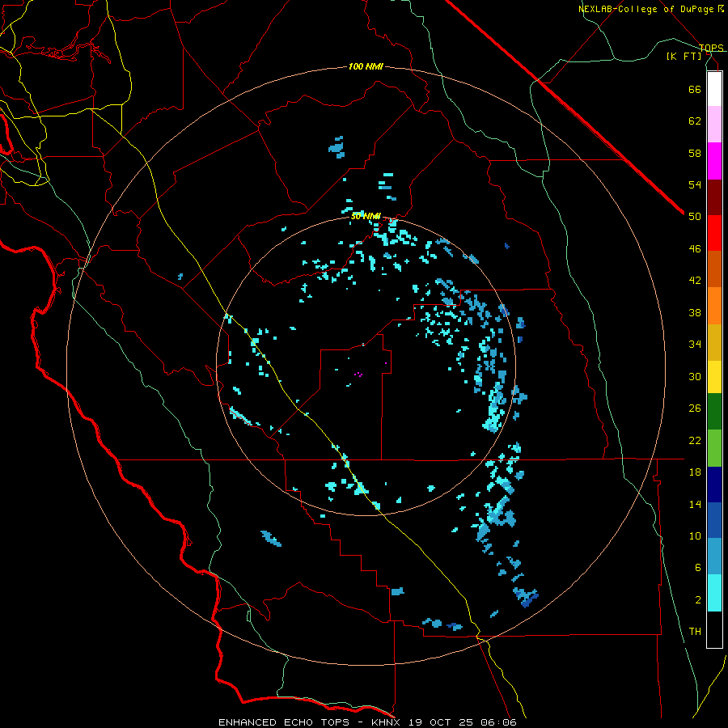Click the 26 legend value
Image resolution: width=728 pixels, height=728 pixels.
[x=695, y=408]
